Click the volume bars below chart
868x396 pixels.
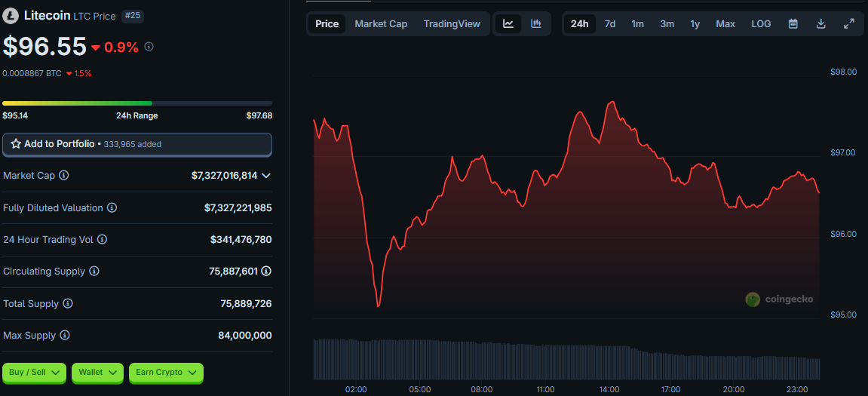click(566, 359)
